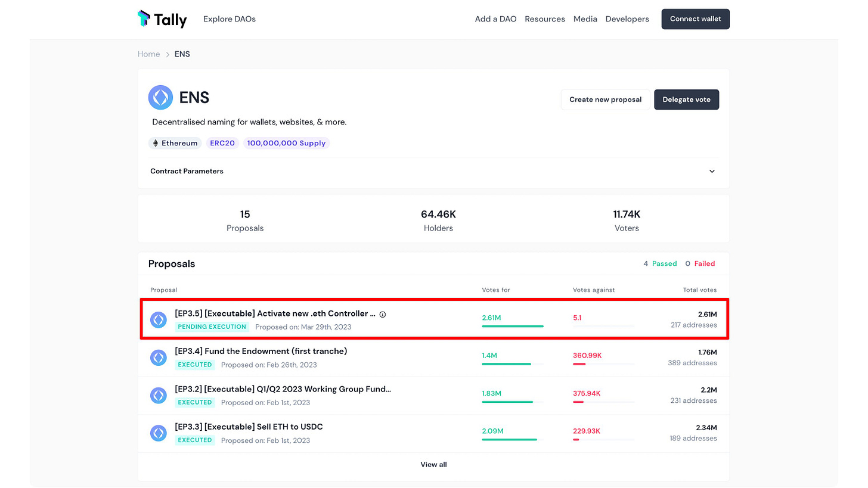Click the 375.94K votes against value
This screenshot has height=488, width=868.
587,393
